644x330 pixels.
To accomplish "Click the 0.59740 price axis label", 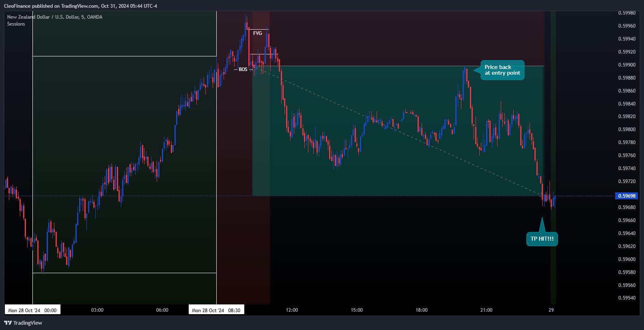I will coord(627,168).
